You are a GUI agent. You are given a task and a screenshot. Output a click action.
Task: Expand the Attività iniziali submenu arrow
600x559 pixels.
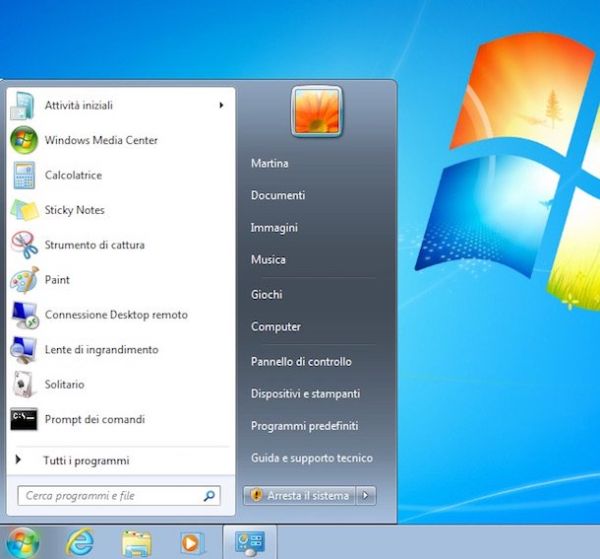221,105
